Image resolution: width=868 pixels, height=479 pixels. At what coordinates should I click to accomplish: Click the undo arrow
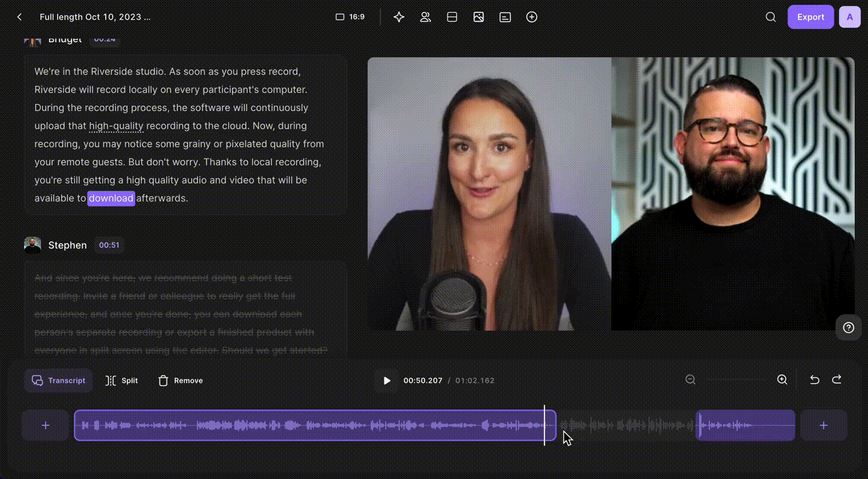pos(814,379)
